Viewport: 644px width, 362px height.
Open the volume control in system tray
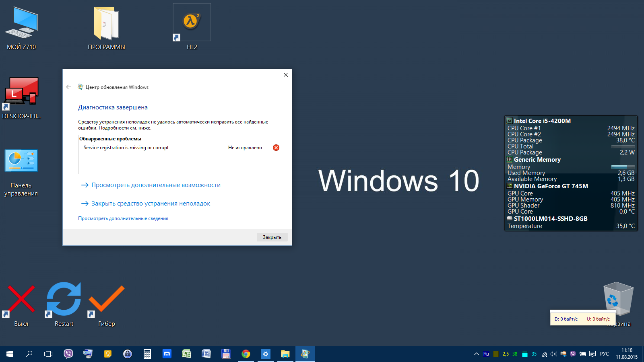pos(553,354)
